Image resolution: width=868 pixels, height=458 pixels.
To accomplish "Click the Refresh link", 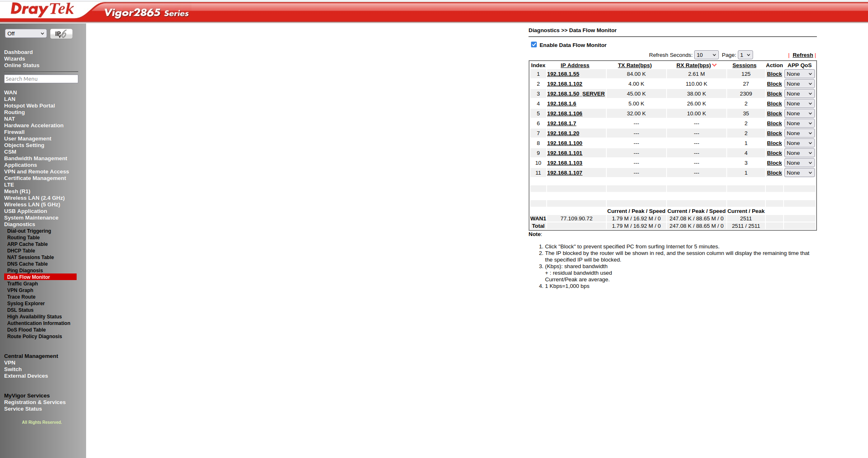I will click(x=802, y=55).
